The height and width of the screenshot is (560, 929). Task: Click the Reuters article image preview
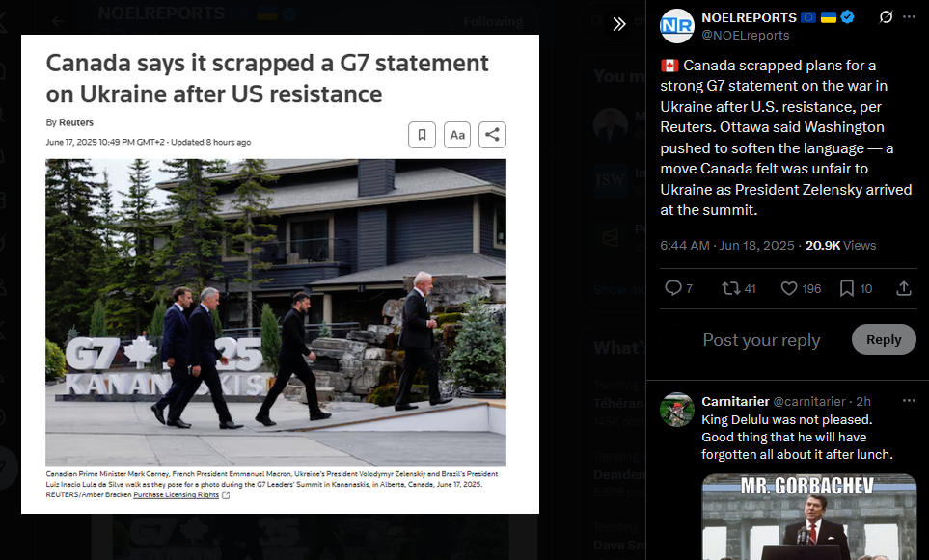tap(280, 274)
